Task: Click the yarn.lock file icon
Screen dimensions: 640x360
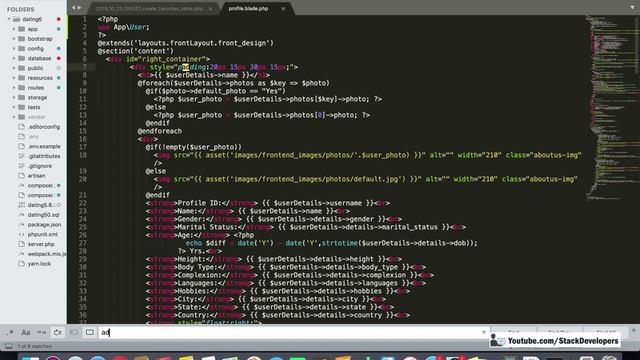Action: tap(22, 264)
